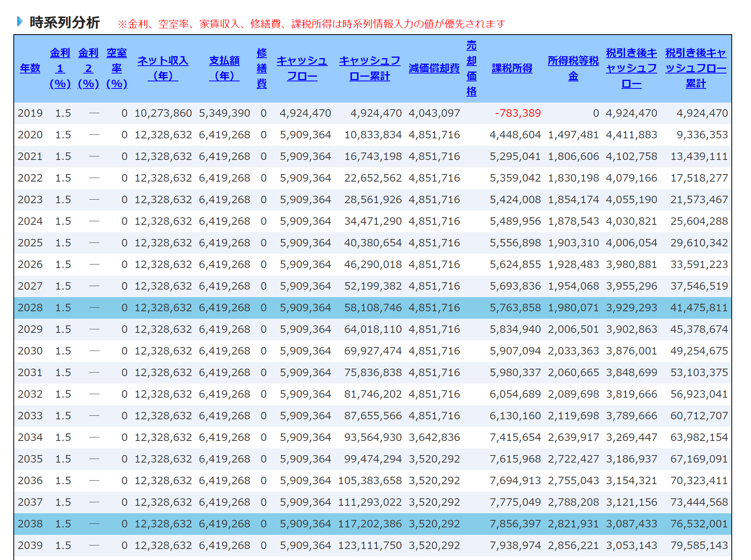Open the ネット収入(年) header link

(x=163, y=68)
